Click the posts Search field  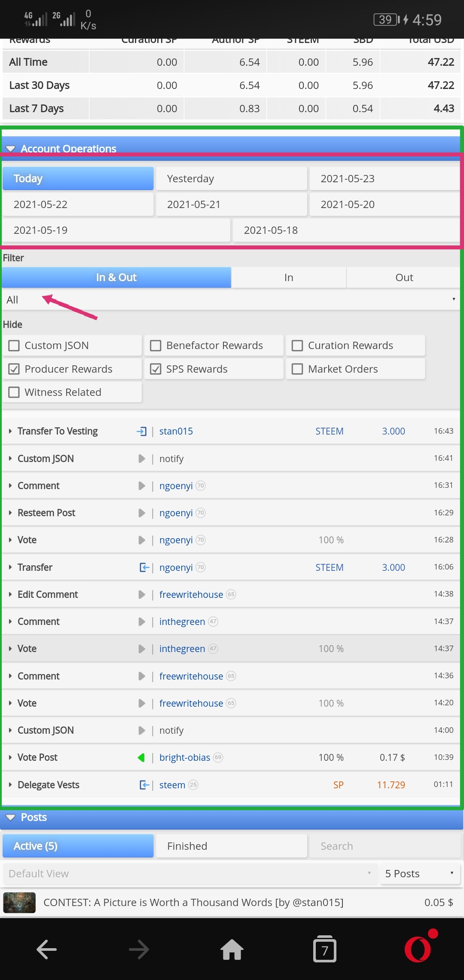[385, 846]
